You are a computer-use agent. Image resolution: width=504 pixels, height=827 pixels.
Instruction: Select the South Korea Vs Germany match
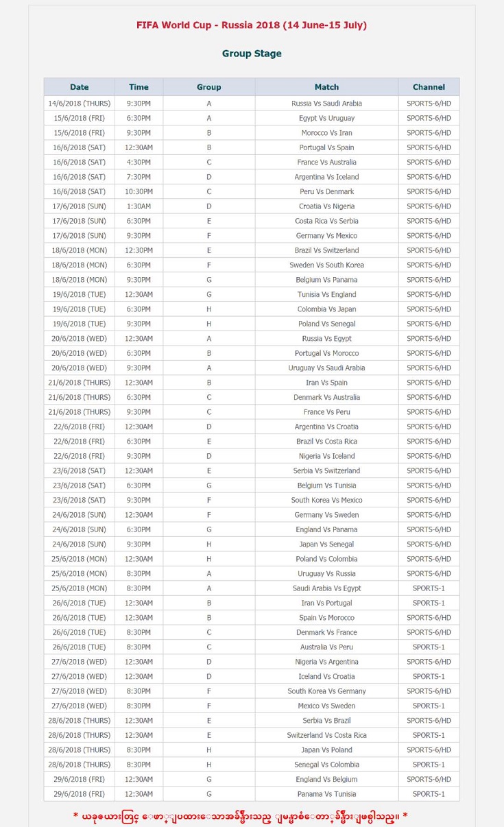[x=326, y=691]
